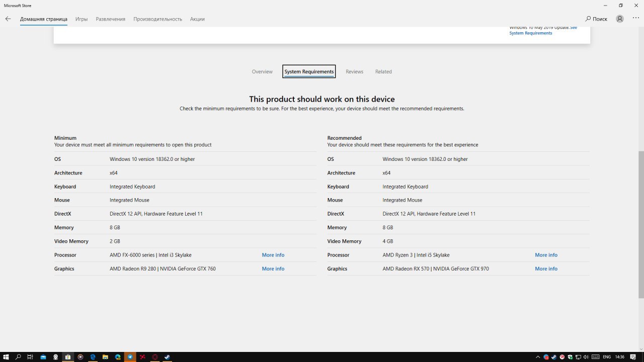Click More info for recommended Processor
This screenshot has width=644, height=362.
coord(546,255)
